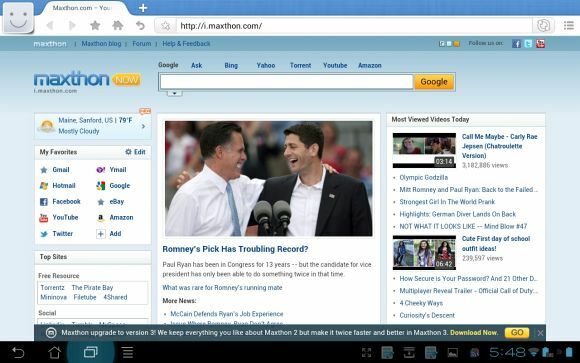This screenshot has height=363, width=580.
Task: Go home using the house toolbar icon
Action: tap(118, 25)
